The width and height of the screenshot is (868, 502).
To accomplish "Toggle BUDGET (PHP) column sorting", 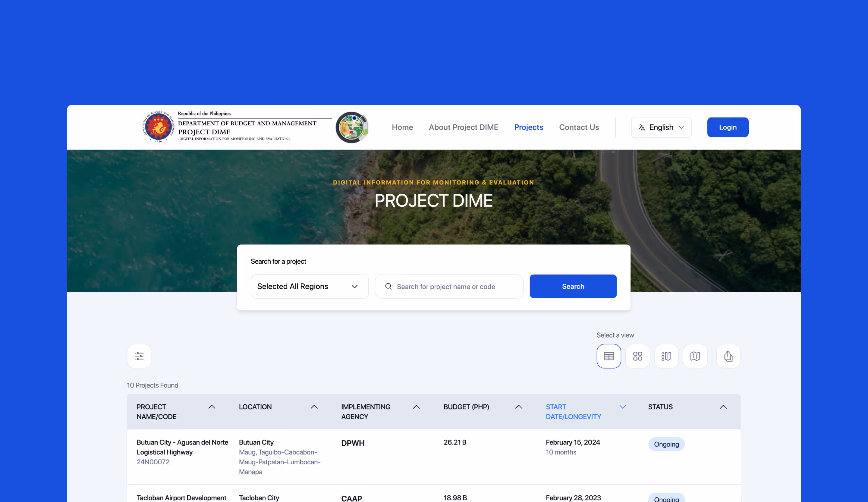I will click(x=519, y=406).
